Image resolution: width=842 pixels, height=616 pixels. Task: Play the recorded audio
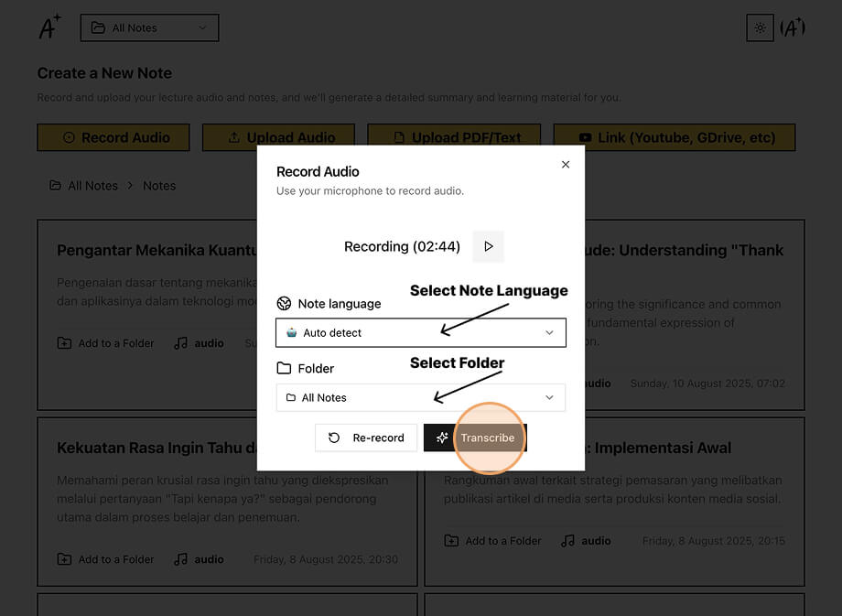[x=488, y=246]
